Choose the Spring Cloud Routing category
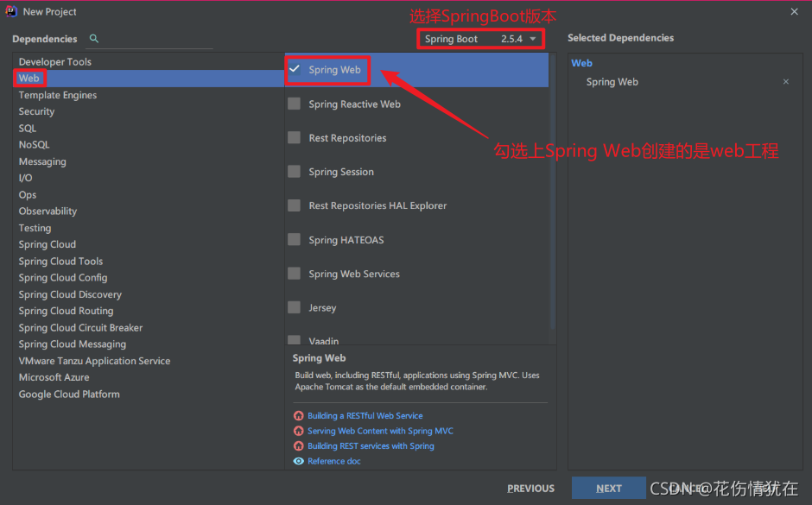The height and width of the screenshot is (505, 812). [66, 311]
